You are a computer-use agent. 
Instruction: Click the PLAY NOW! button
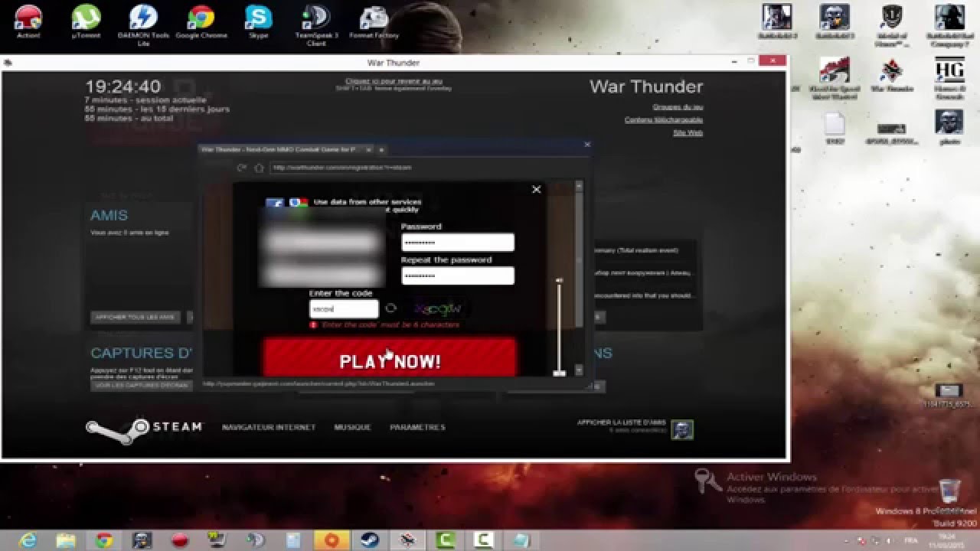pyautogui.click(x=390, y=358)
